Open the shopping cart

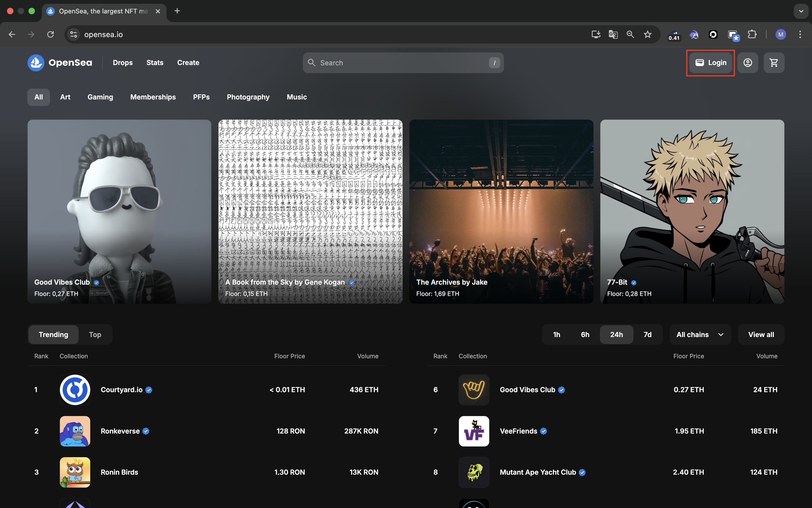pyautogui.click(x=774, y=63)
